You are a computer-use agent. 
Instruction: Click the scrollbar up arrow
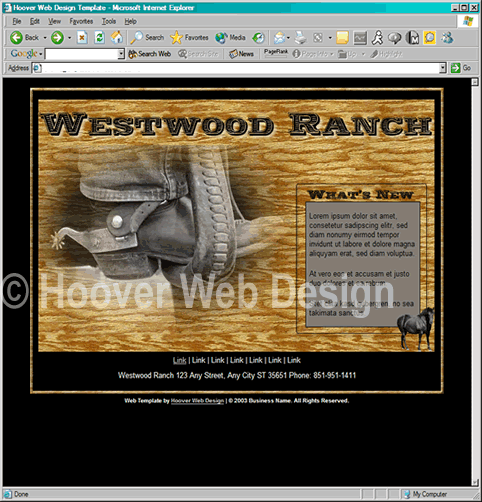tap(475, 82)
